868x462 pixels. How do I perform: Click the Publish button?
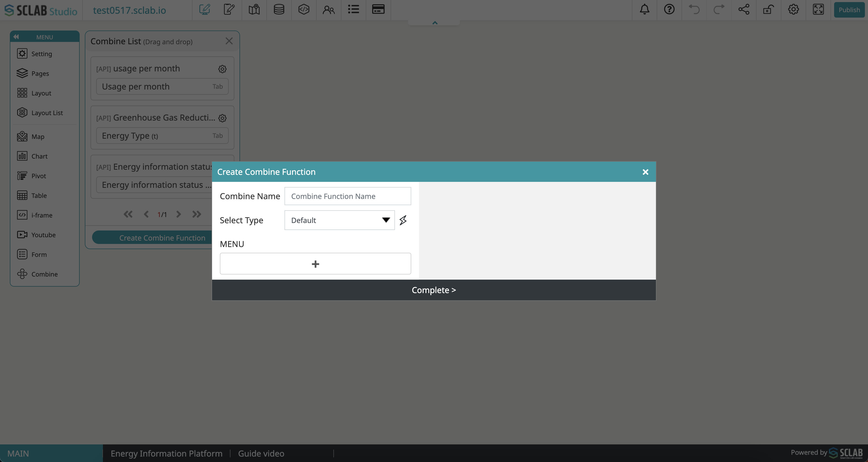849,10
